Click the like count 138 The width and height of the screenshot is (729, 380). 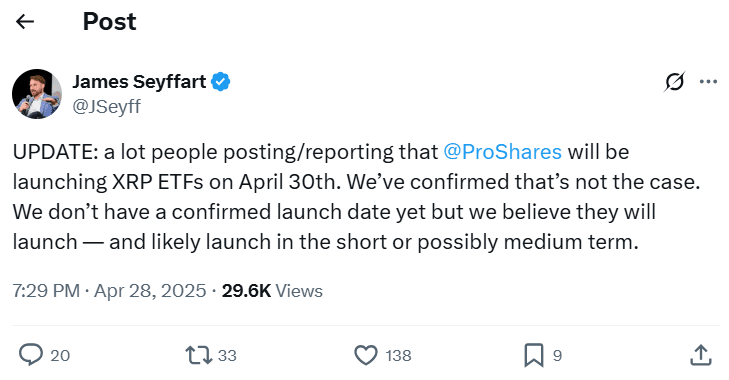(398, 355)
